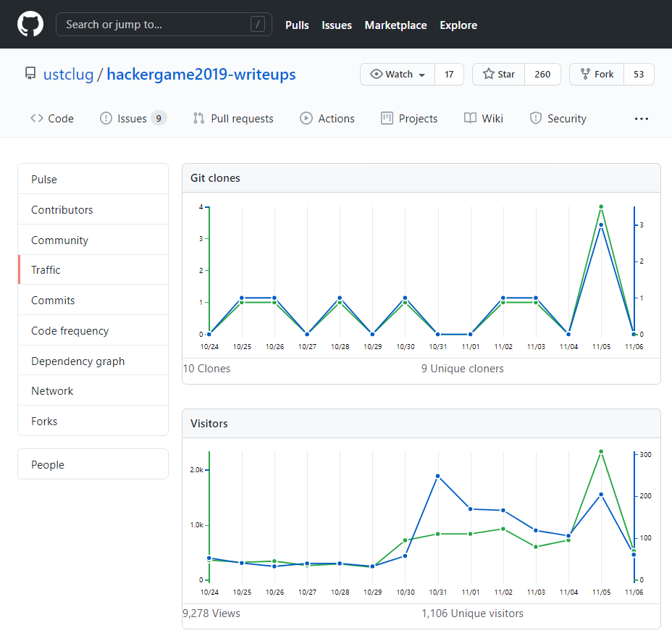Star the repository
Image resolution: width=672 pixels, height=641 pixels.
(x=499, y=74)
